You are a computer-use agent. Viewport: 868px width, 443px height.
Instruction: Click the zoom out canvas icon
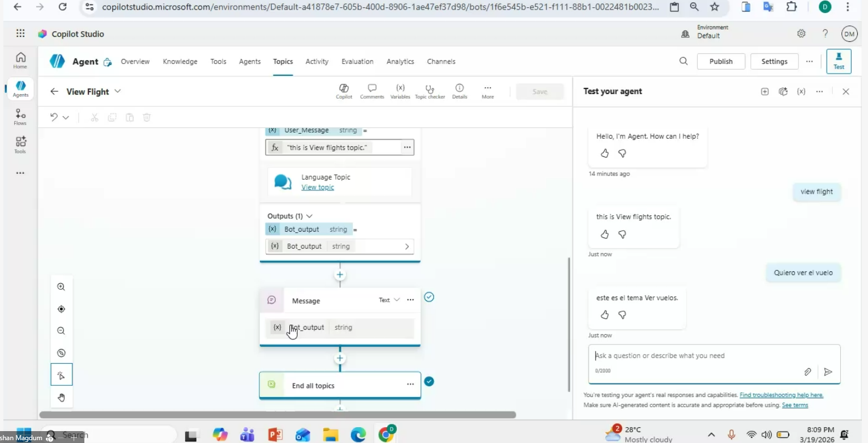point(61,331)
